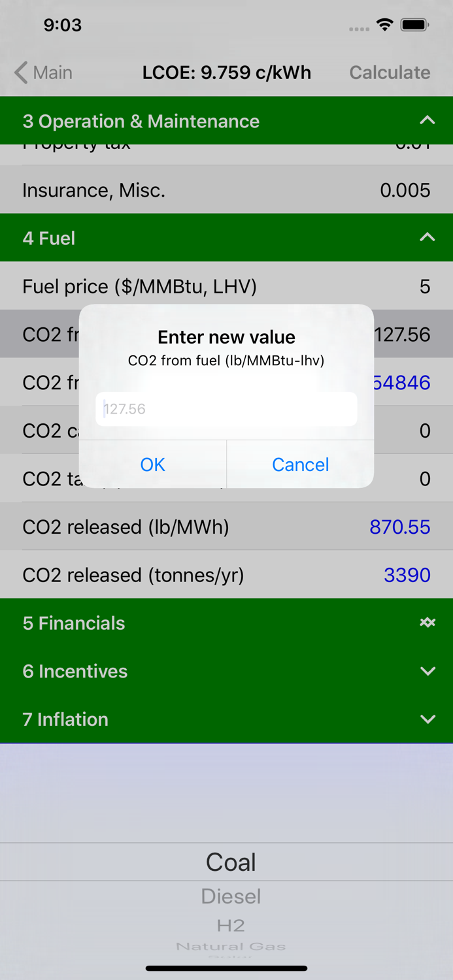Tap the back chevron to Main
This screenshot has height=980, width=453.
click(22, 73)
